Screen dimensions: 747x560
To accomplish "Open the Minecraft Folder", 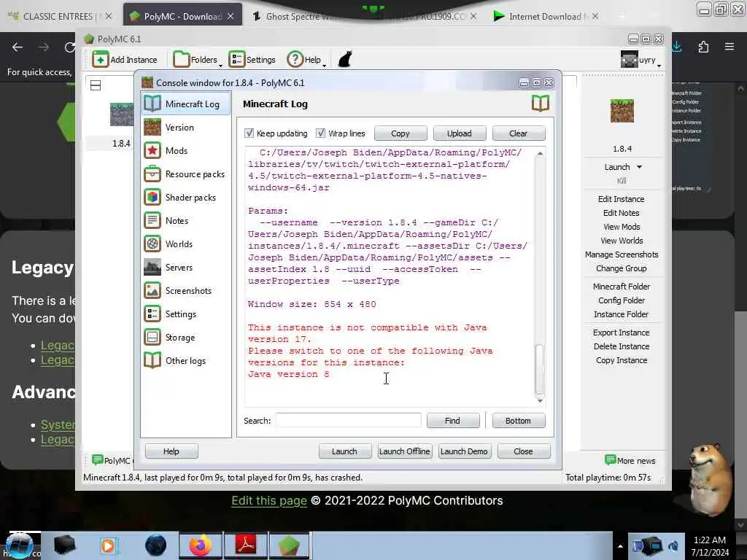I will point(622,286).
